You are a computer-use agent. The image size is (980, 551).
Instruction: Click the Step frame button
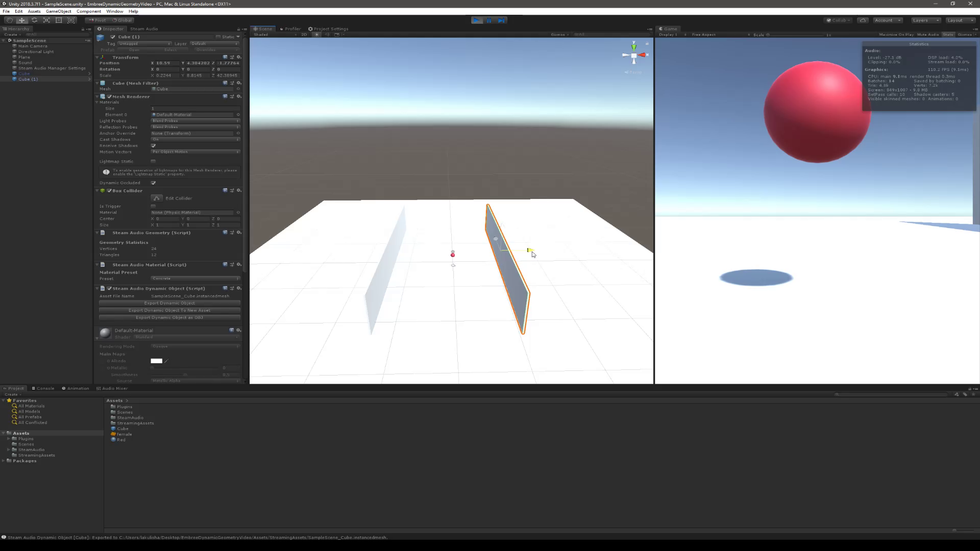pos(502,20)
